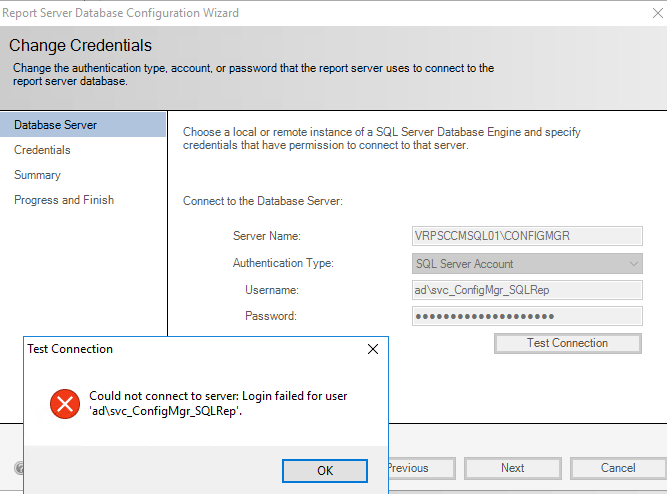This screenshot has height=494, width=667.
Task: Click the Test Connection button
Action: pyautogui.click(x=567, y=343)
